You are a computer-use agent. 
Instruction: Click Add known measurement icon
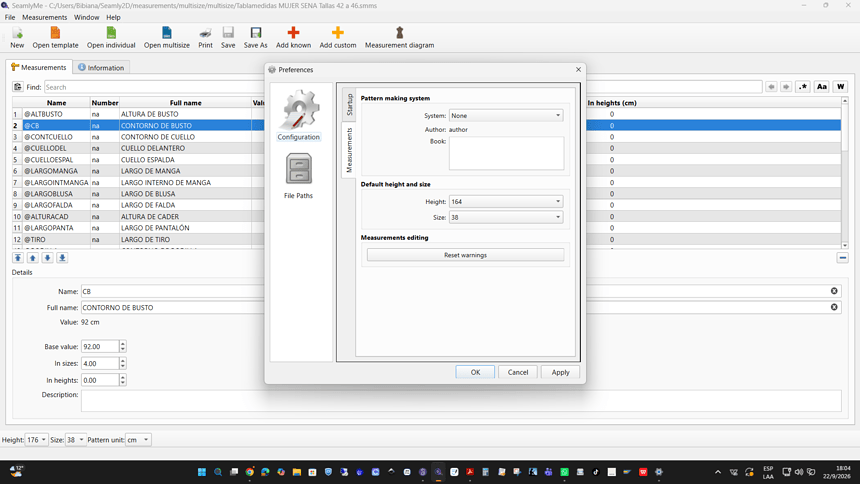point(293,37)
